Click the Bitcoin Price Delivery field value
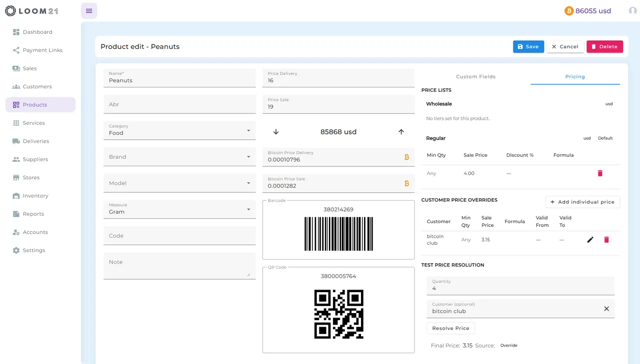The image size is (640, 364). pos(284,160)
